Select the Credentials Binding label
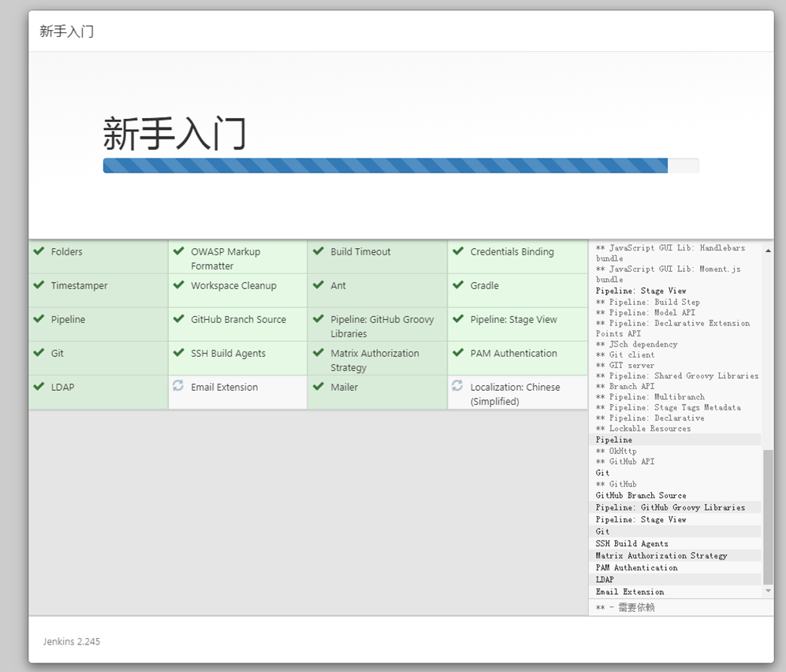786x672 pixels. (512, 251)
